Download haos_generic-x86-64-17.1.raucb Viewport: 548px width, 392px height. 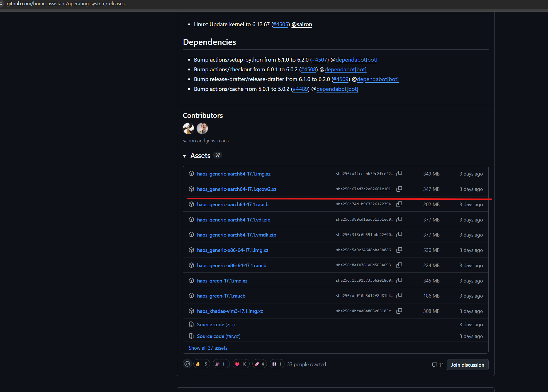(232, 266)
